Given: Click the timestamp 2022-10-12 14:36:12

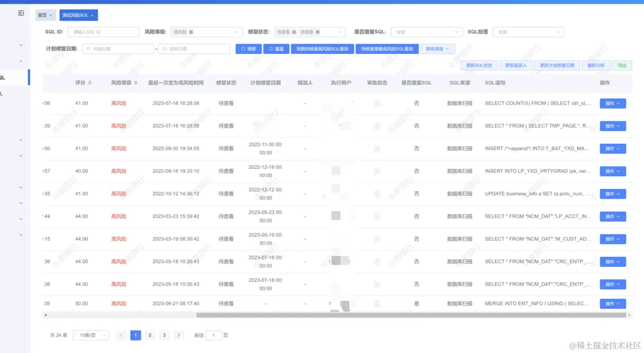Looking at the screenshot, I should click(x=176, y=194).
